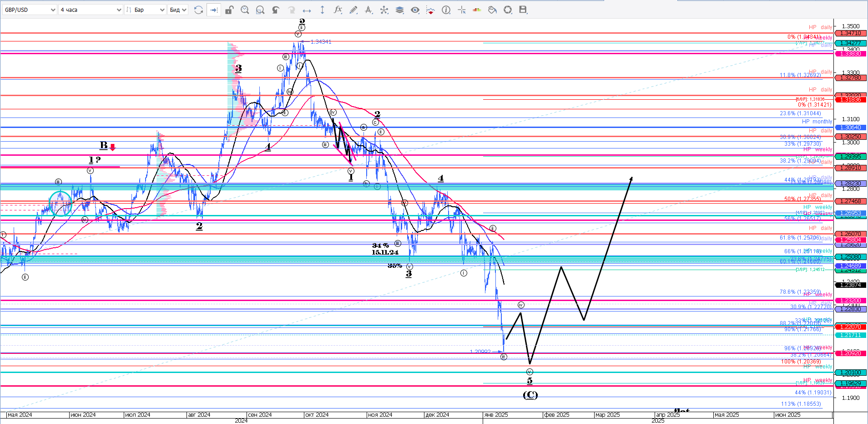This screenshot has height=424, width=868.
Task: Click the 'фев 2025' time axis label
Action: pos(557,415)
